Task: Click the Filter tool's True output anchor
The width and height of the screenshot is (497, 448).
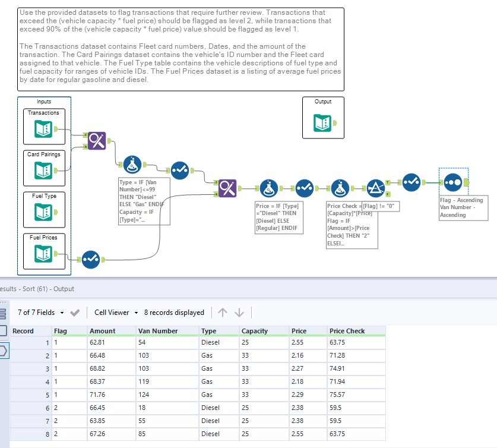Action: [388, 182]
